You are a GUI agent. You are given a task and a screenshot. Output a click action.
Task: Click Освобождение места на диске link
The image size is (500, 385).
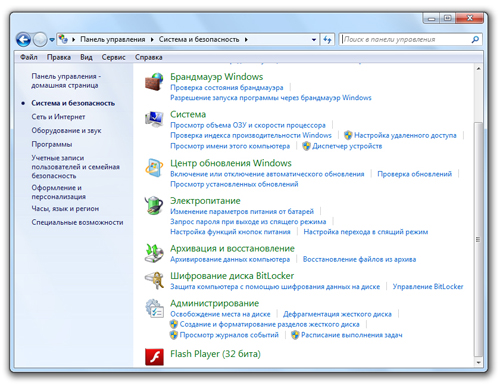pyautogui.click(x=220, y=314)
